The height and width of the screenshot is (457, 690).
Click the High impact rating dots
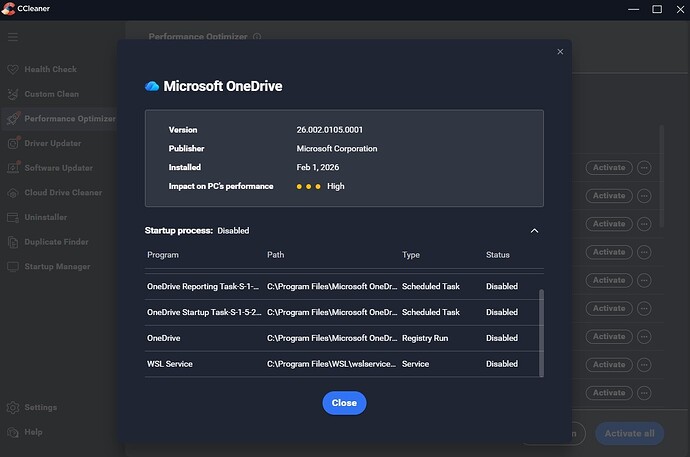point(308,186)
